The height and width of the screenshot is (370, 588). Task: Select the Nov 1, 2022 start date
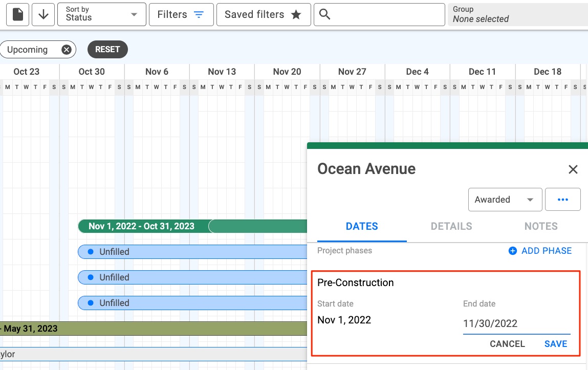pyautogui.click(x=344, y=320)
